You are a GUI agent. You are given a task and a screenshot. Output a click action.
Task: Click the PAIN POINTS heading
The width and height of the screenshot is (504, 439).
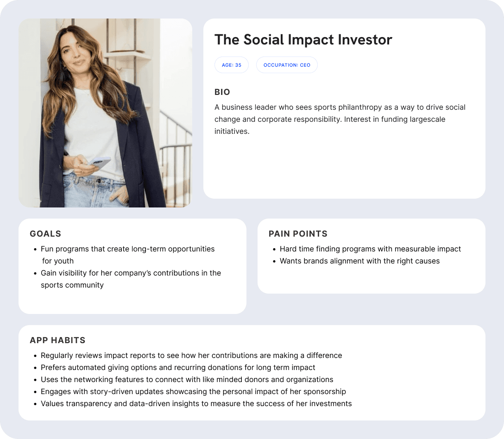pyautogui.click(x=298, y=234)
